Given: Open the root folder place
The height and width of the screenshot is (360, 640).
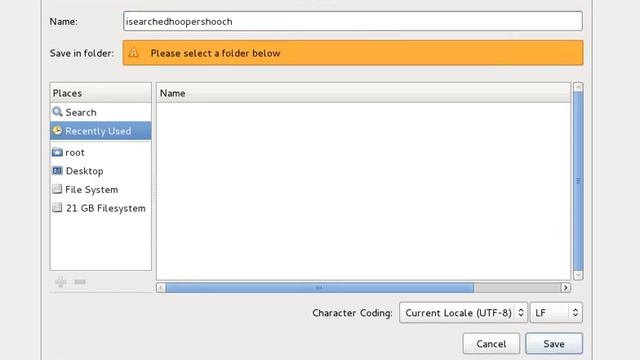Looking at the screenshot, I should point(100,152).
